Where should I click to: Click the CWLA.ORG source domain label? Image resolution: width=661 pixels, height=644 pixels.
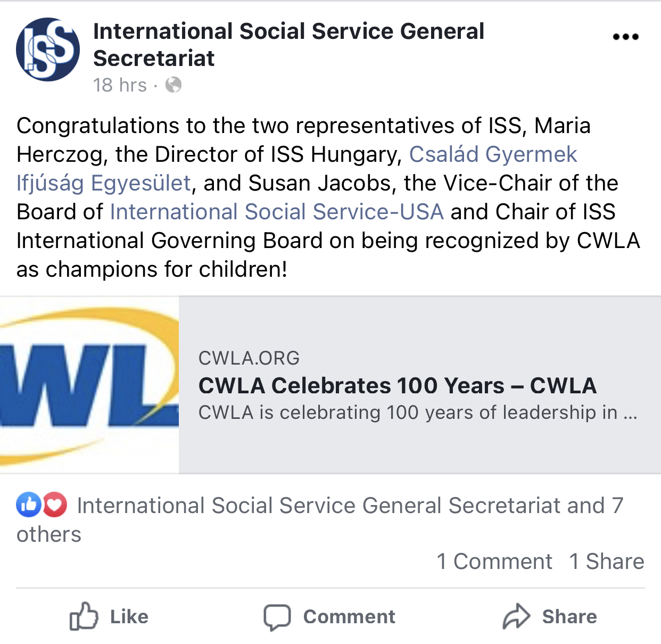pyautogui.click(x=249, y=358)
